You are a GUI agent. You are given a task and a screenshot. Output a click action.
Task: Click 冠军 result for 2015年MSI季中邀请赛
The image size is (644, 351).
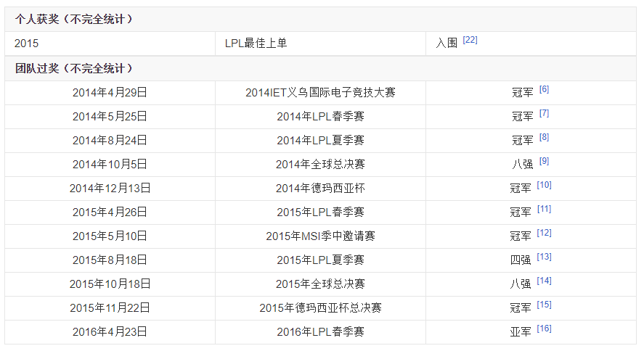point(521,236)
